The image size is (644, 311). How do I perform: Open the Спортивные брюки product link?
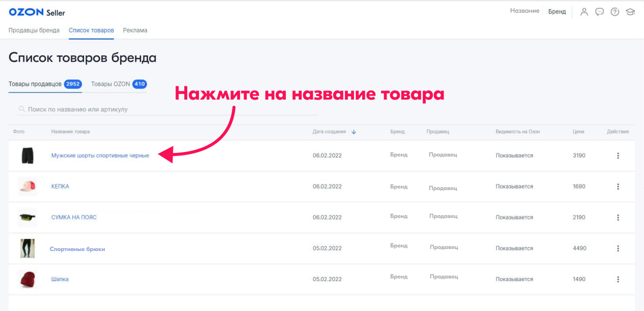(77, 249)
